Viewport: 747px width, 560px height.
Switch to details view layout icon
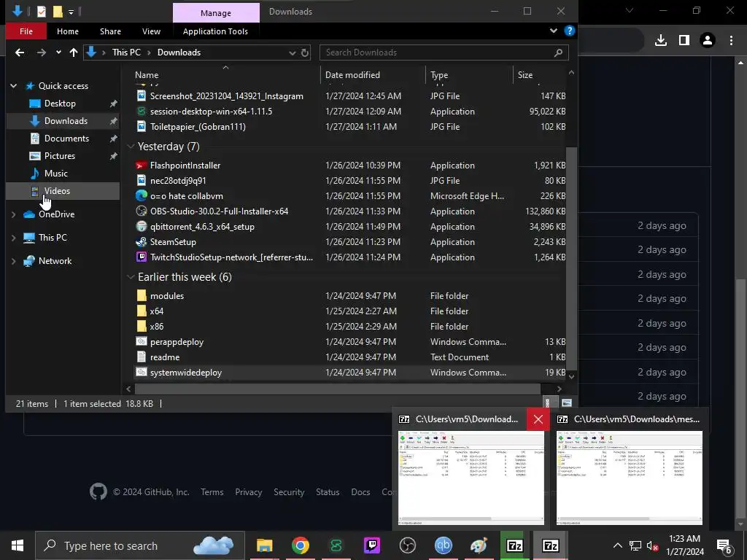tap(547, 403)
